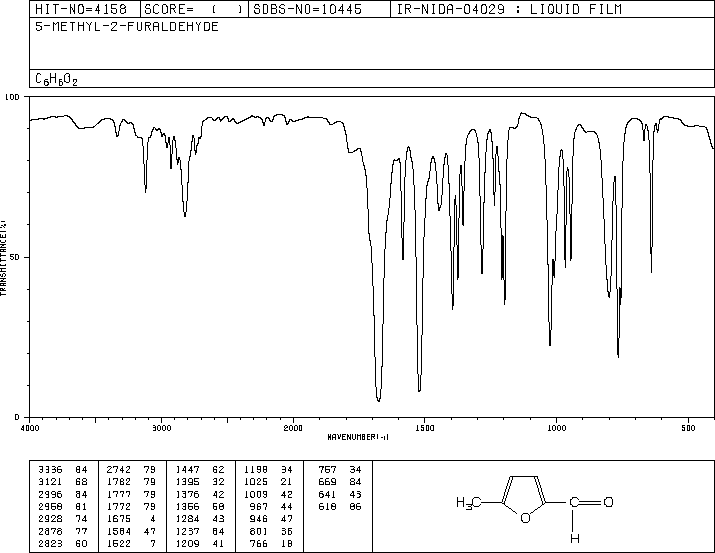Click the 1500 x-axis tick label
The width and height of the screenshot is (715, 553).
click(425, 428)
